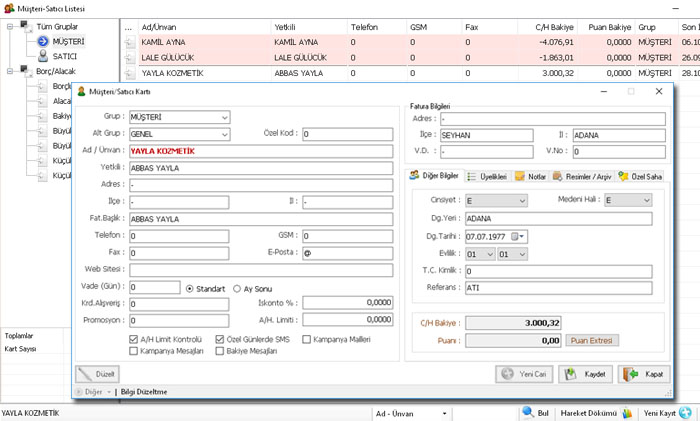Enable A/H Limit Kontrolü checkbox

coord(133,339)
